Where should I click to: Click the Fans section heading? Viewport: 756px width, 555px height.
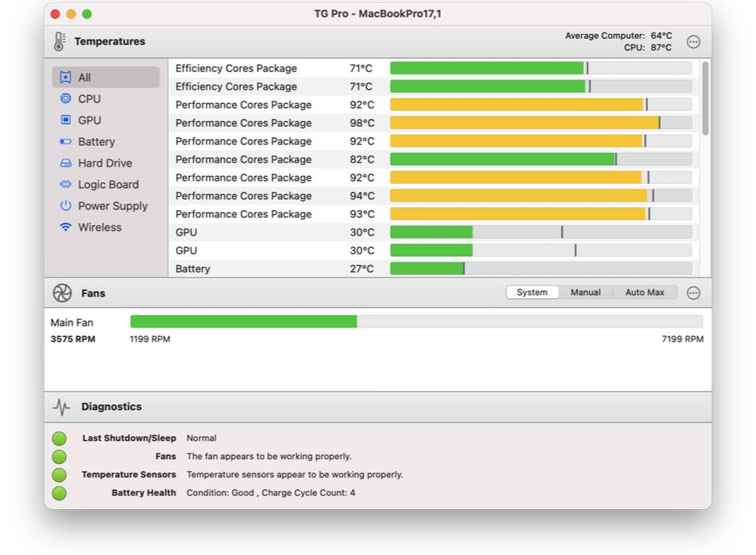click(93, 293)
